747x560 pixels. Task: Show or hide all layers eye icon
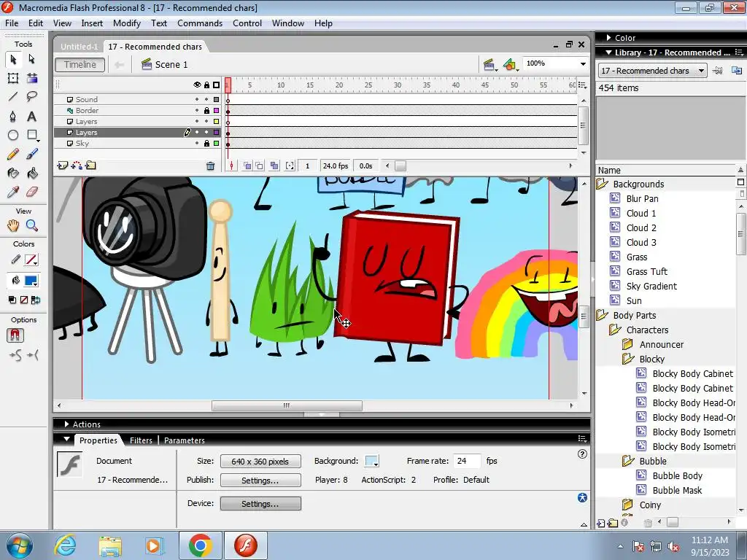point(197,85)
